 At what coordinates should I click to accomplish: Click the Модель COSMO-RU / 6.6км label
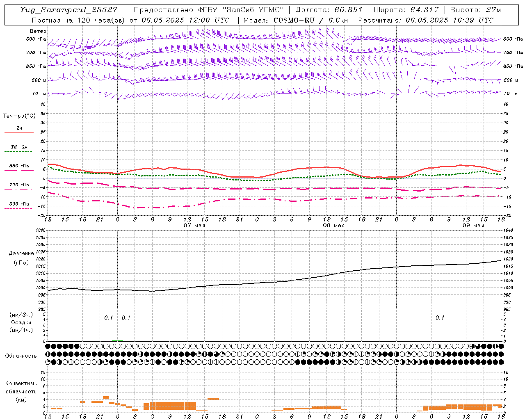pyautogui.click(x=296, y=20)
